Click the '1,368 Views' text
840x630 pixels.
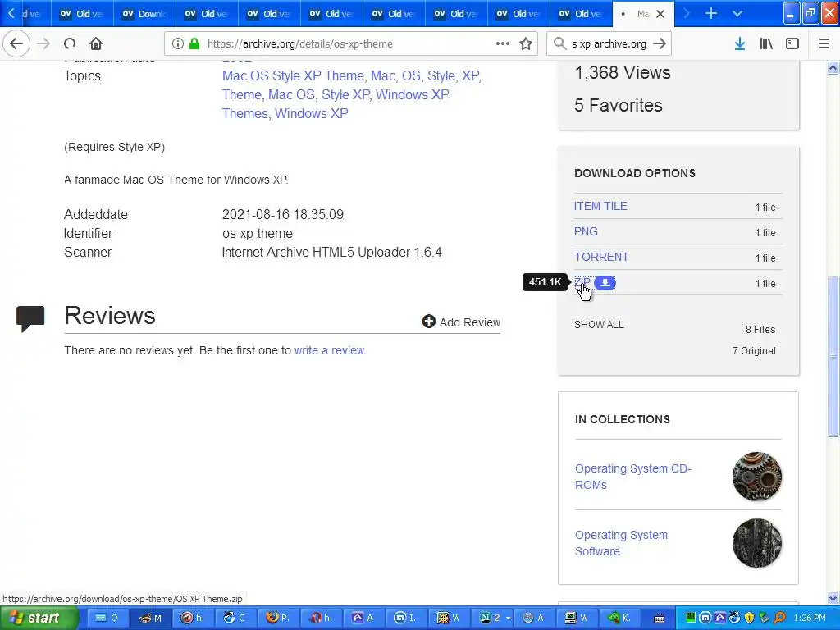pyautogui.click(x=622, y=72)
